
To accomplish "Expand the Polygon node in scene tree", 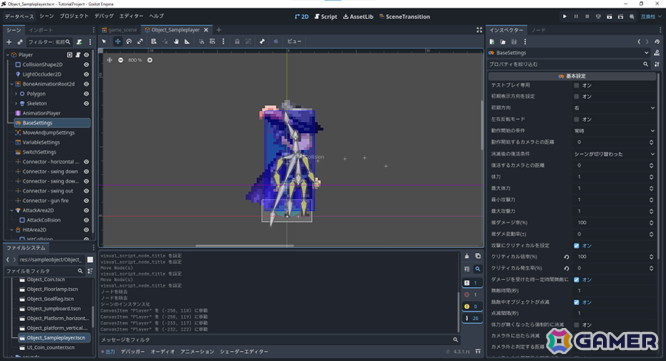I will (16, 94).
